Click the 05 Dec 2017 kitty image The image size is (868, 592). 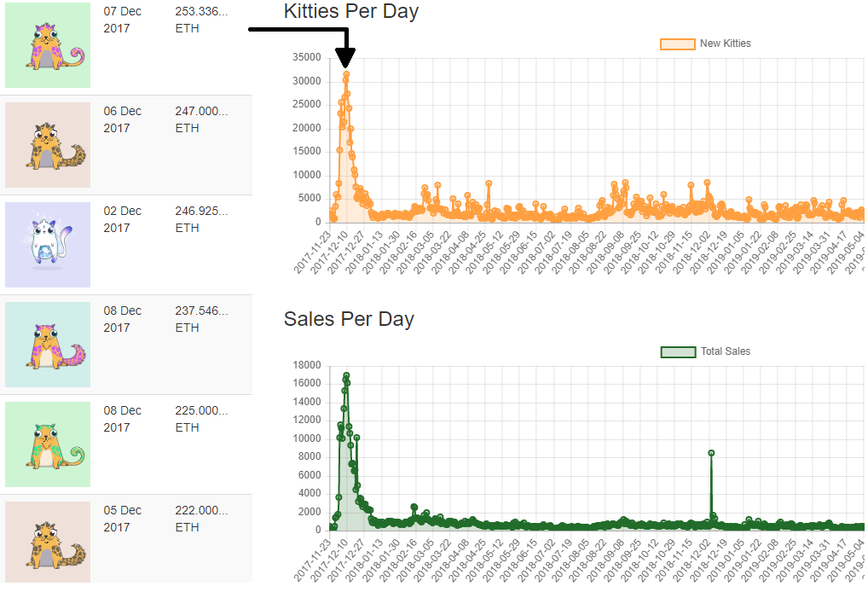pyautogui.click(x=48, y=543)
